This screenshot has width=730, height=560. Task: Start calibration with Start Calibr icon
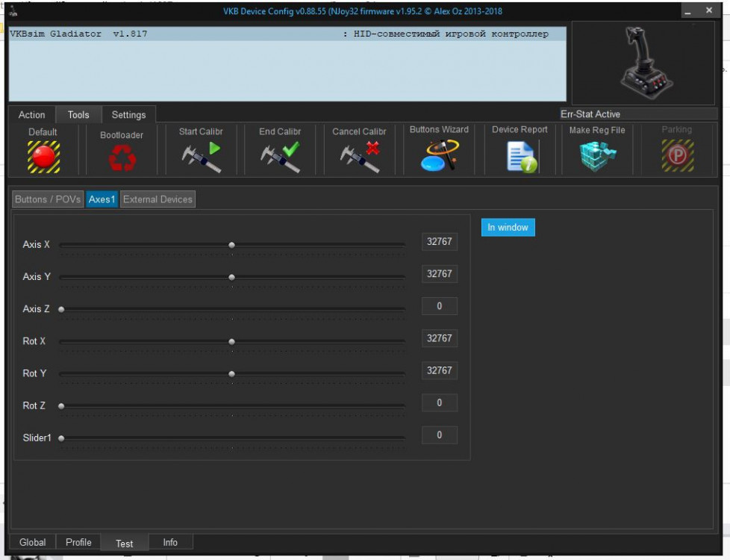201,157
